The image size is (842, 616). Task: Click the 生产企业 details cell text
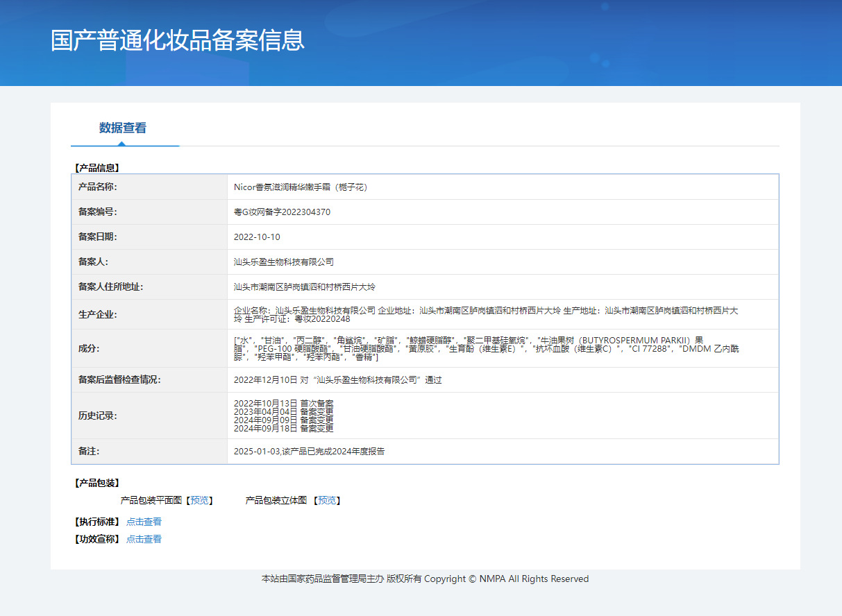point(486,315)
